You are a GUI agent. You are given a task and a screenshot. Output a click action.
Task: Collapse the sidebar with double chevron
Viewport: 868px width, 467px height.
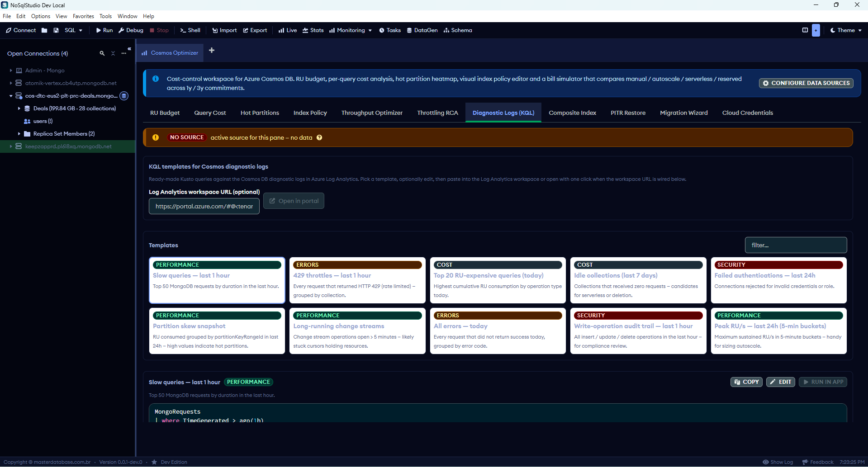click(x=129, y=49)
